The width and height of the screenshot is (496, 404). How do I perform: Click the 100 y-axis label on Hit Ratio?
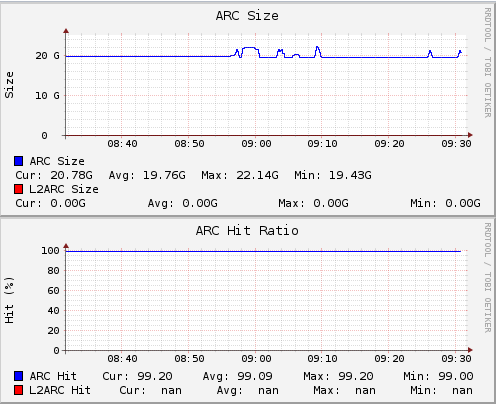click(50, 251)
